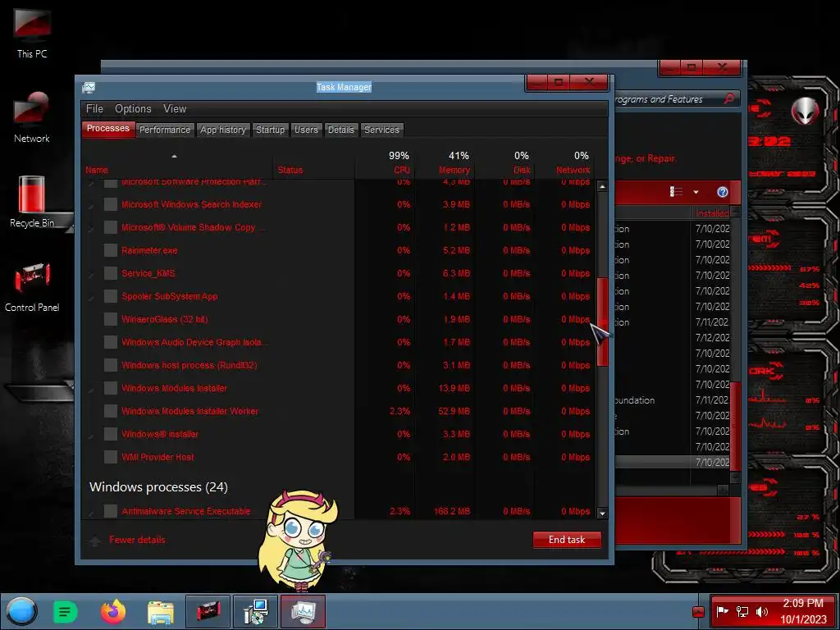
Task: Click Task Manager scrollbar up arrow
Action: [602, 186]
